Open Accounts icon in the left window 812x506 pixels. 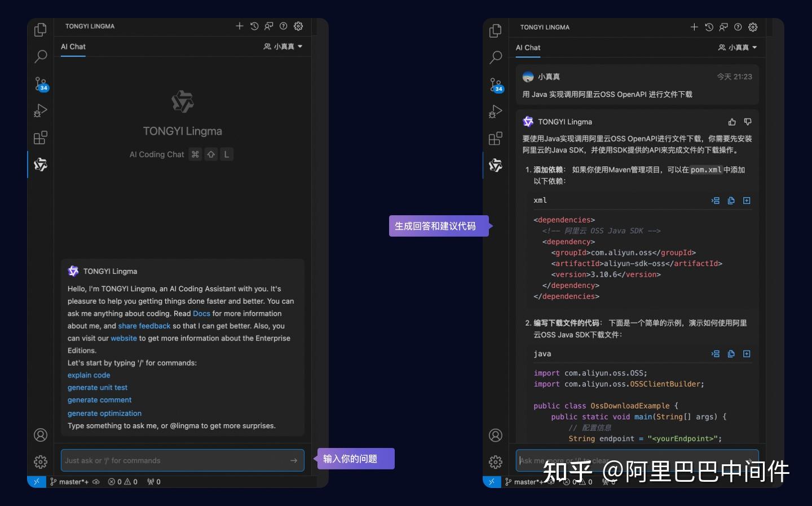(41, 435)
